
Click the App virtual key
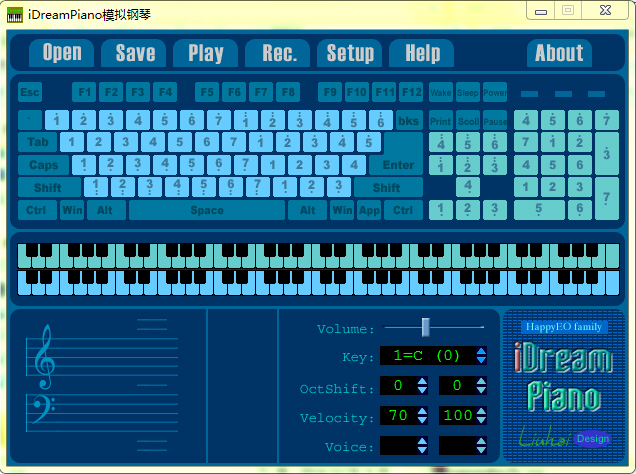[369, 210]
